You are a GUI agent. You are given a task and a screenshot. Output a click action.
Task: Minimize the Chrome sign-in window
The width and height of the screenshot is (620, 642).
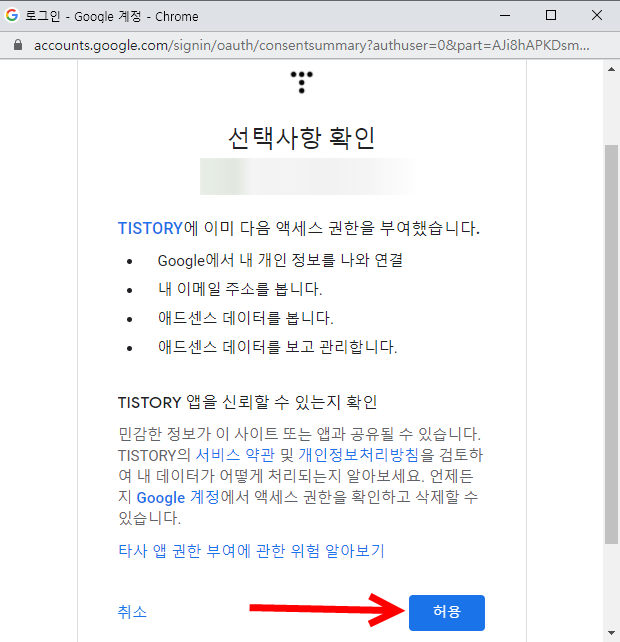click(505, 16)
